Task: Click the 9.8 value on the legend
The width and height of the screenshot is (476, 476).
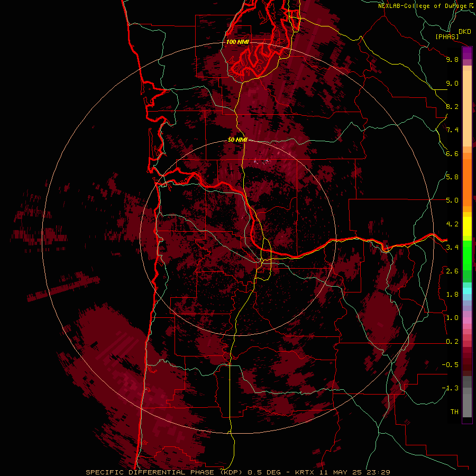Action: 452,59
